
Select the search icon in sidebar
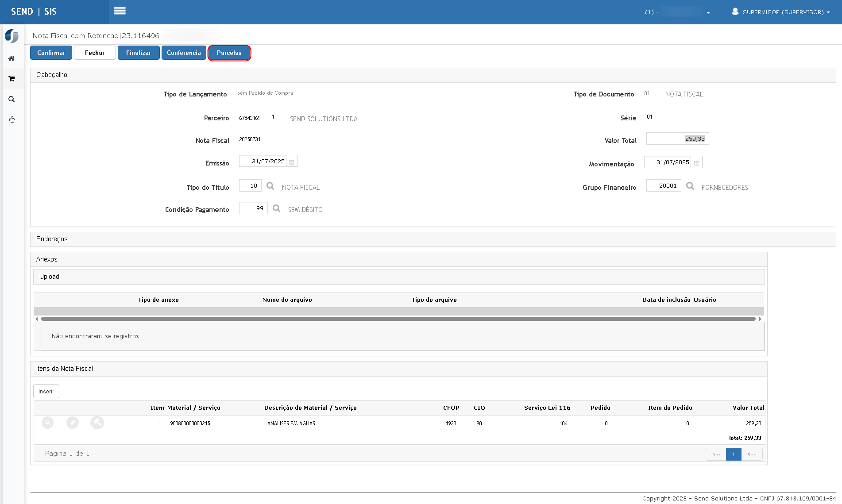pyautogui.click(x=12, y=99)
